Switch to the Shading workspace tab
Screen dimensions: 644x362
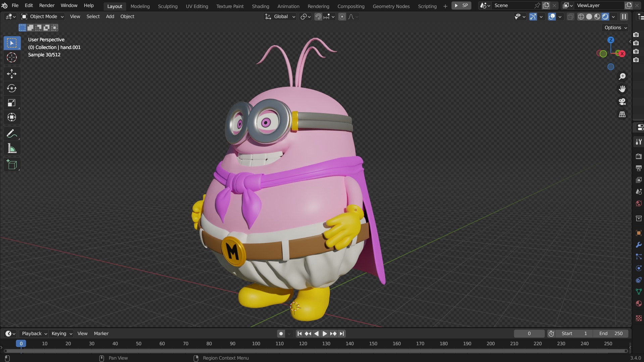pyautogui.click(x=260, y=6)
